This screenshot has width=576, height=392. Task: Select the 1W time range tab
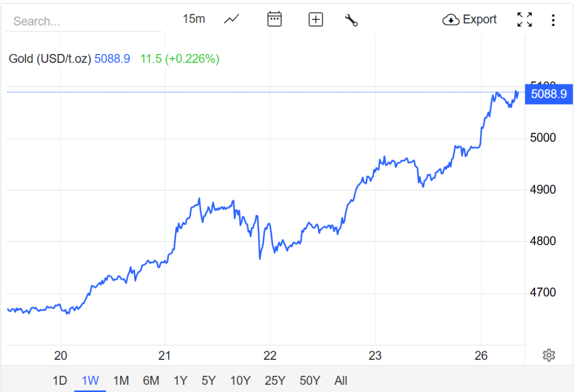coord(90,381)
